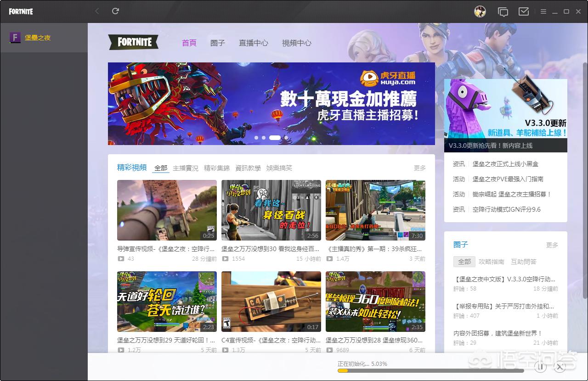Open title 堡垒之万万没想到29 天道好轮回
588x381 pixels.
tap(166, 340)
